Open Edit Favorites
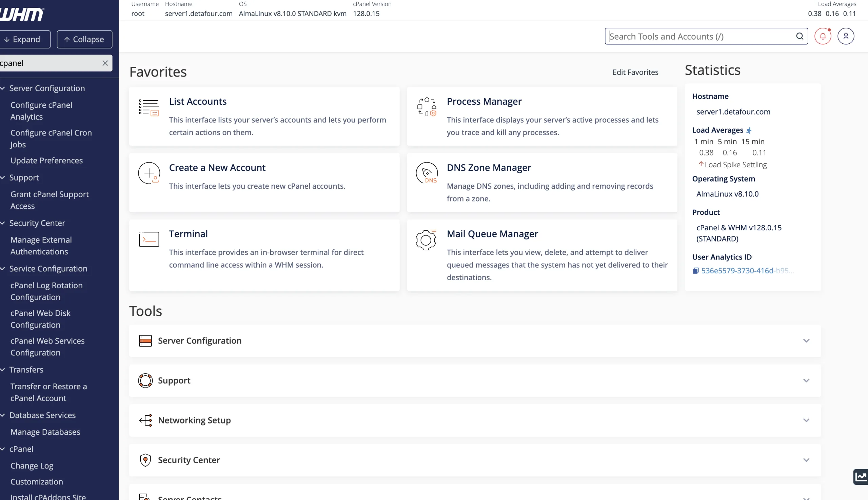The image size is (868, 500). [635, 72]
